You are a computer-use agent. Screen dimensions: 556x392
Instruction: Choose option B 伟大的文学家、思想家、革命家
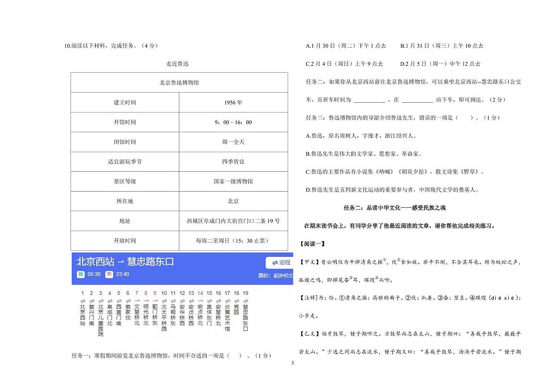(364, 154)
